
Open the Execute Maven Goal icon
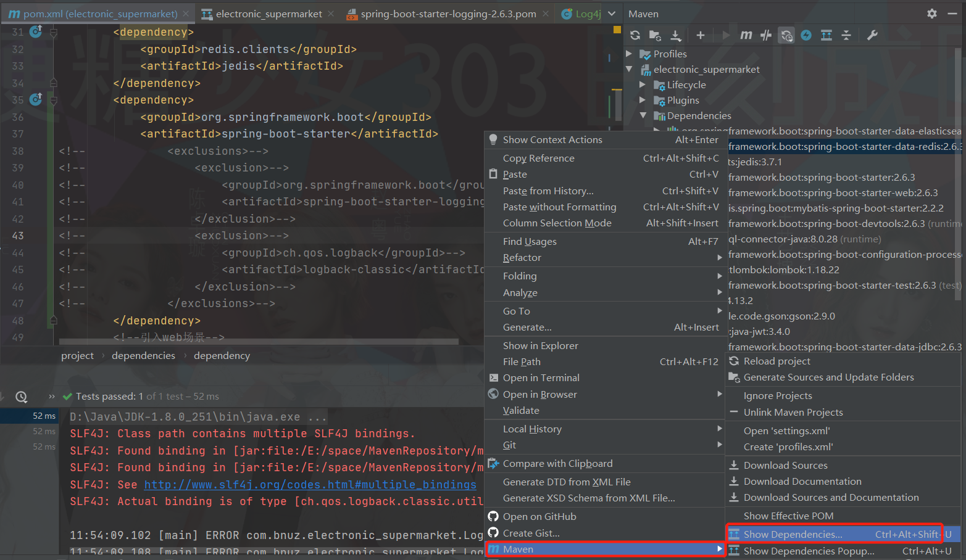(746, 35)
